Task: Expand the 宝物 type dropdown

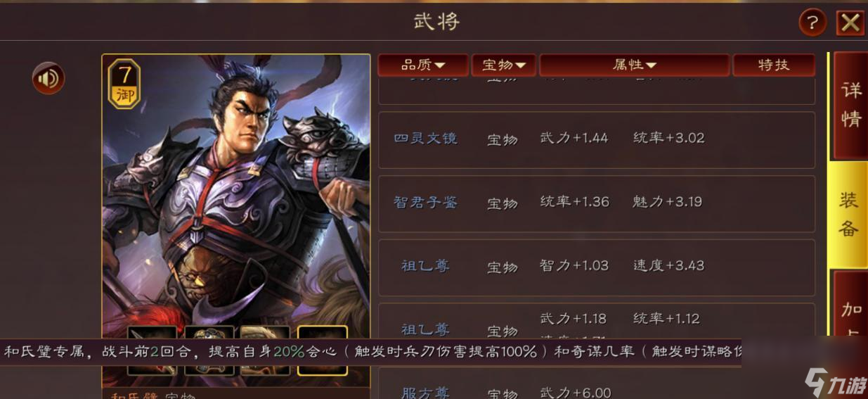Action: point(504,65)
